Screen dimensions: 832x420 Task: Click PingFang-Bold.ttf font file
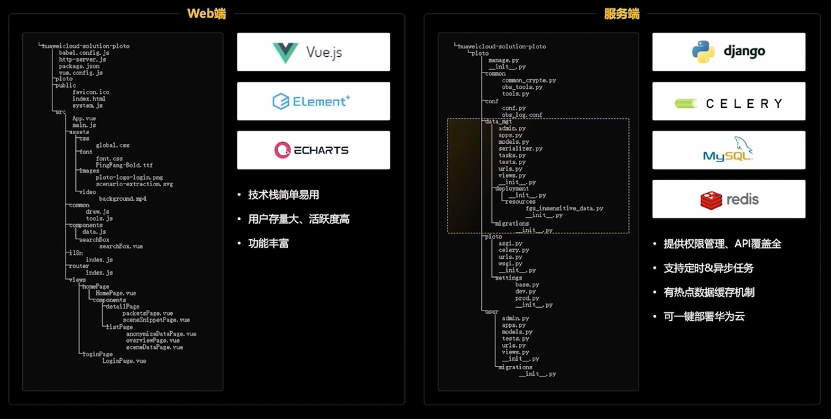click(125, 165)
